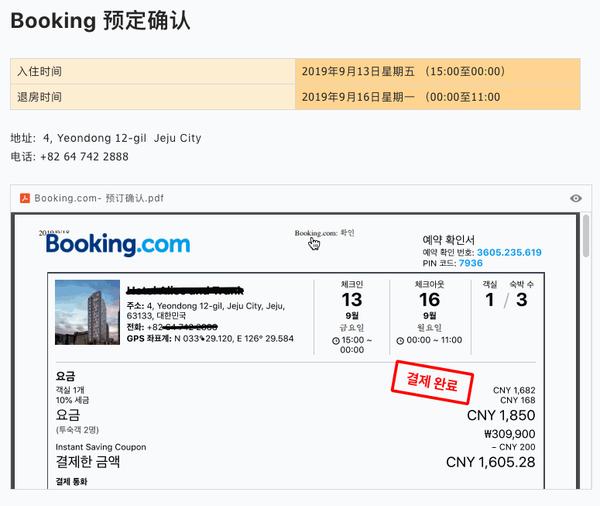Click the clock icon beside 00:00 ~ 11:00
The image size is (600, 506).
(x=400, y=341)
